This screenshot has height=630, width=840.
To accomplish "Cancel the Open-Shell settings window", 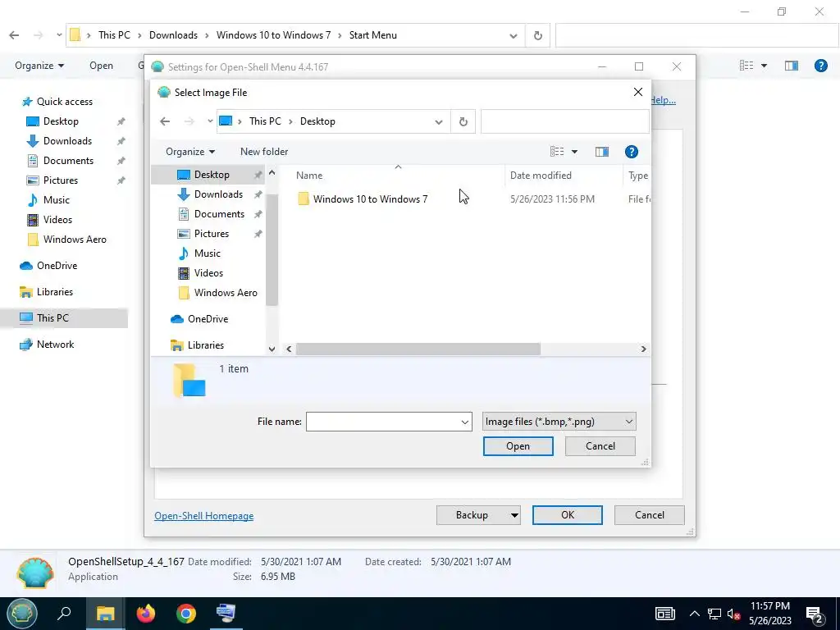I will coord(650,515).
